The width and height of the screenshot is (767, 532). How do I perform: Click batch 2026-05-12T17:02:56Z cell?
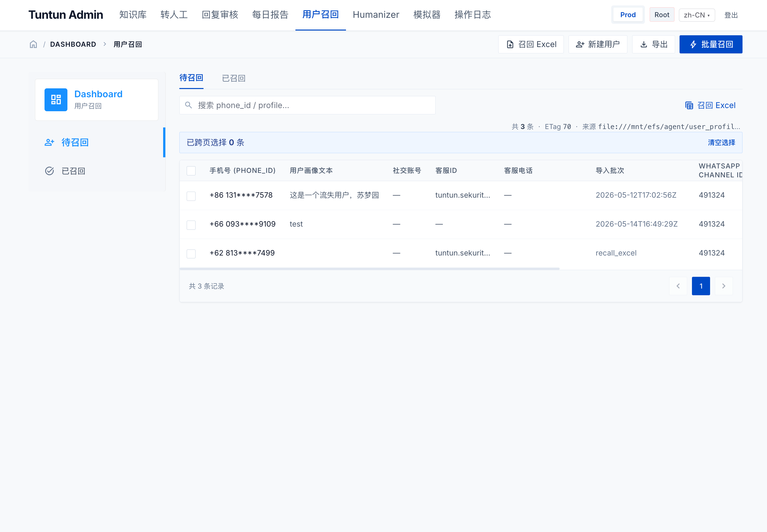(636, 195)
